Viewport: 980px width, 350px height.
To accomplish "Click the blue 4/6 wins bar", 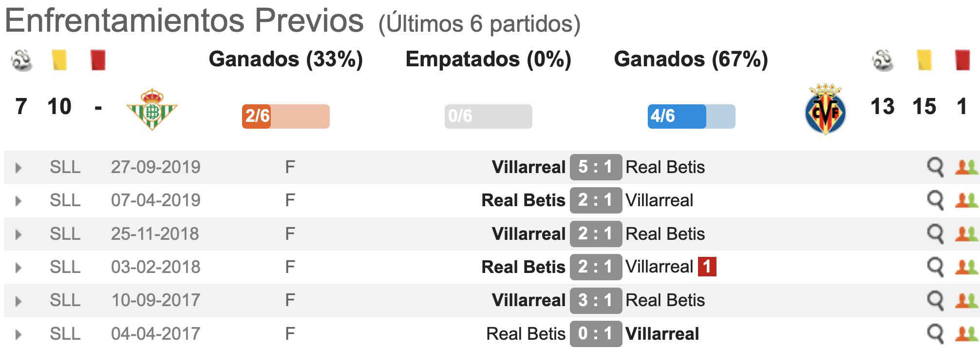I will 691,117.
